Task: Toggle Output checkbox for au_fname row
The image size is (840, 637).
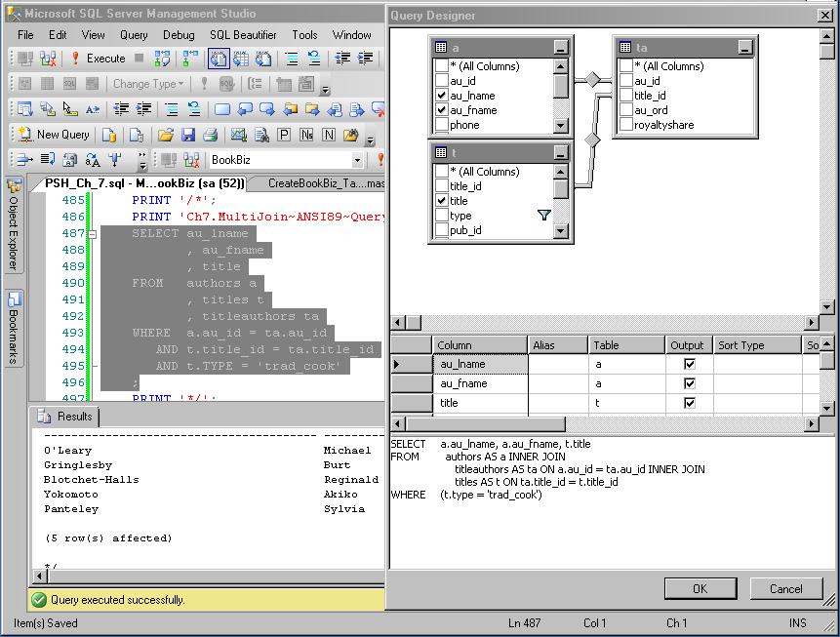Action: pyautogui.click(x=690, y=383)
